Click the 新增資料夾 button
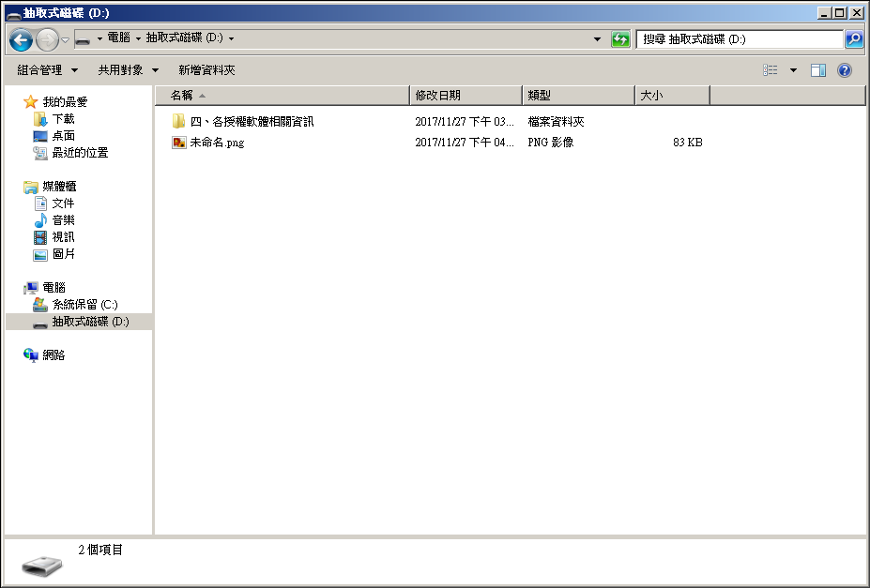Viewport: 870px width, 588px height. point(206,70)
